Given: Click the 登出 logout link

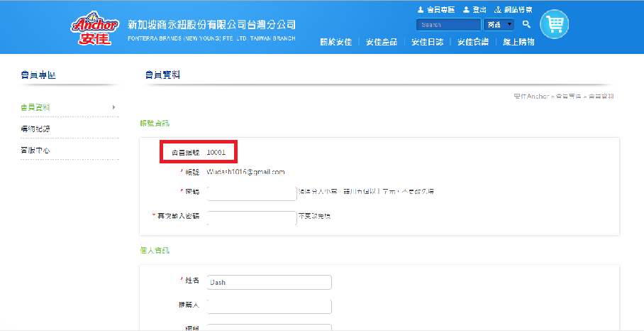Looking at the screenshot, I should [x=474, y=10].
